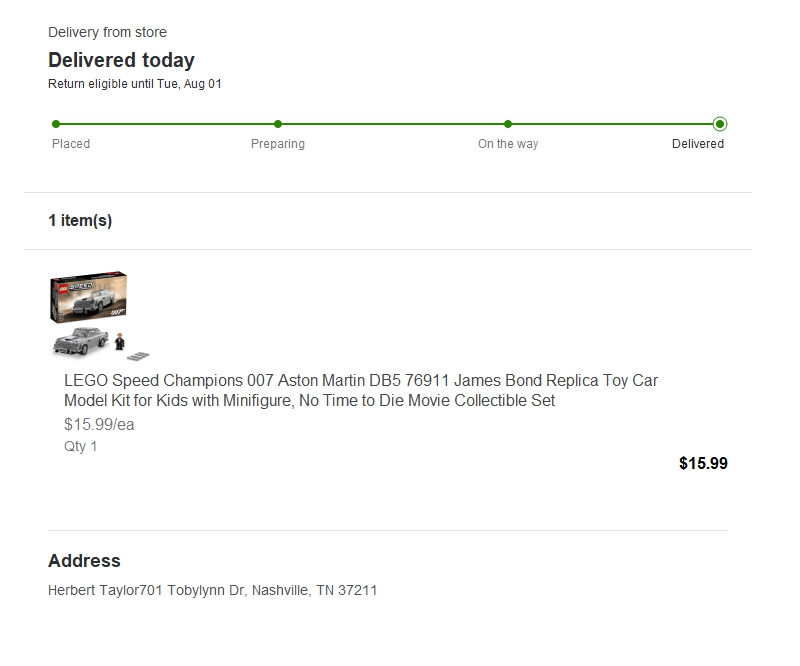Viewport: 800px width, 666px height.
Task: Click the green progress bar between Preparing and On the way
Action: tap(393, 124)
